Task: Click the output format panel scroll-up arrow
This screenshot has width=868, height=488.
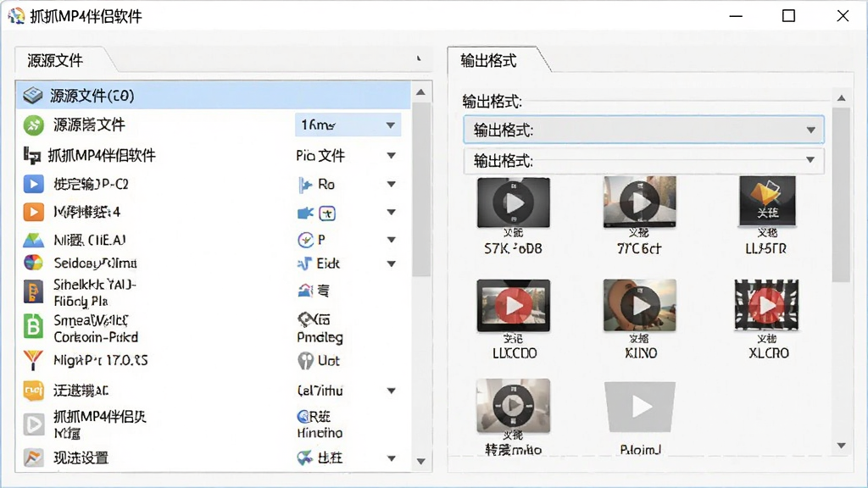Action: click(842, 98)
